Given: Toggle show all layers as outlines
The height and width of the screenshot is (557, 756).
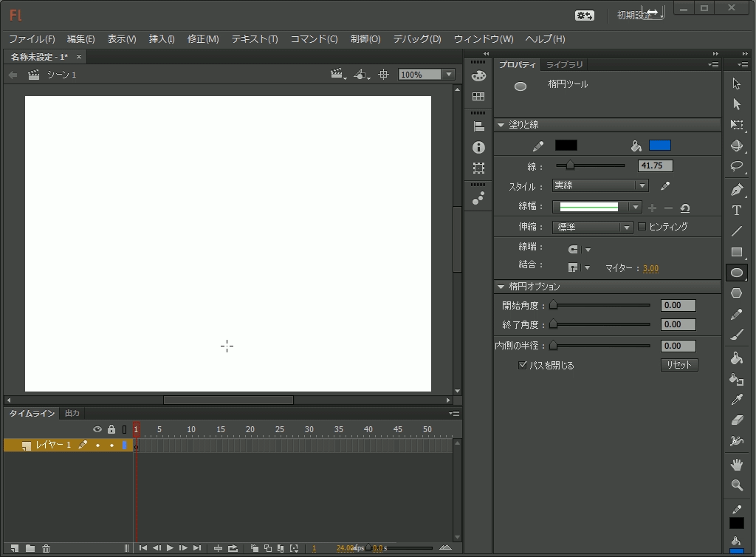Looking at the screenshot, I should click(124, 429).
